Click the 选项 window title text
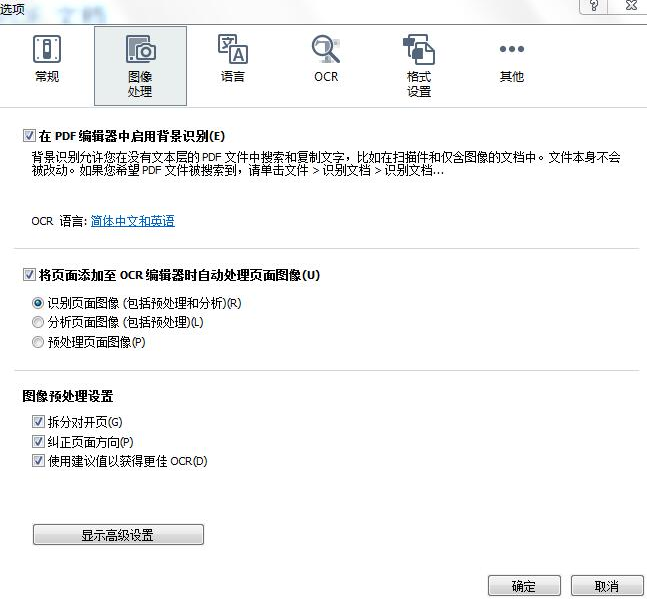647x600 pixels. [x=12, y=9]
